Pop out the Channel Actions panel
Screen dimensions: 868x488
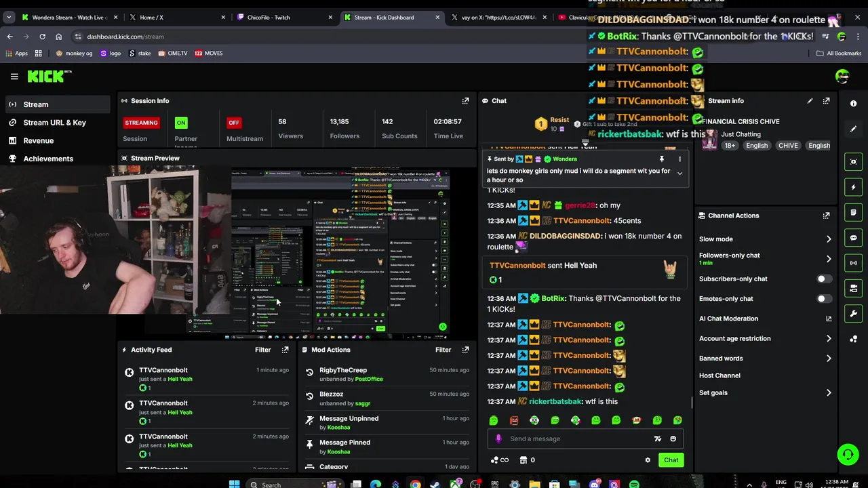[826, 216]
